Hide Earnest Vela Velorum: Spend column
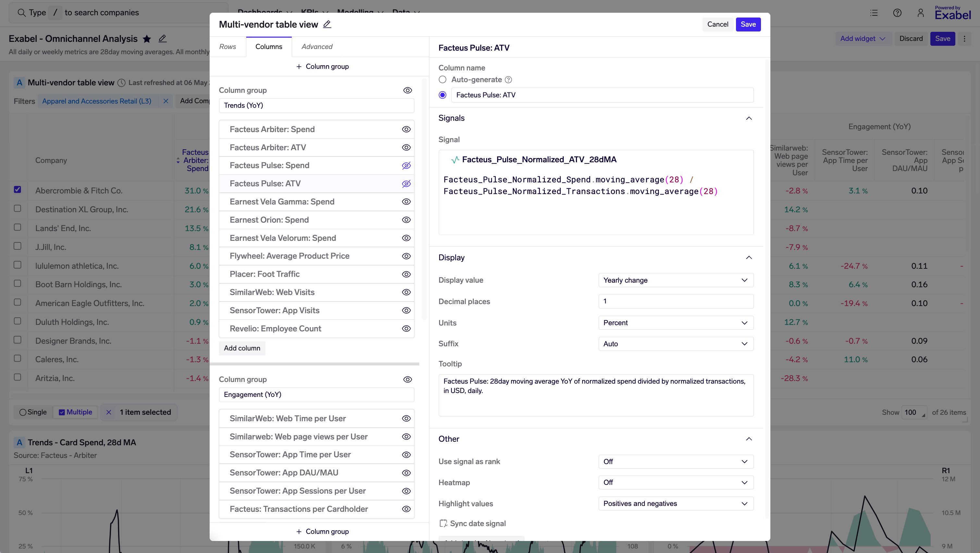 [406, 238]
